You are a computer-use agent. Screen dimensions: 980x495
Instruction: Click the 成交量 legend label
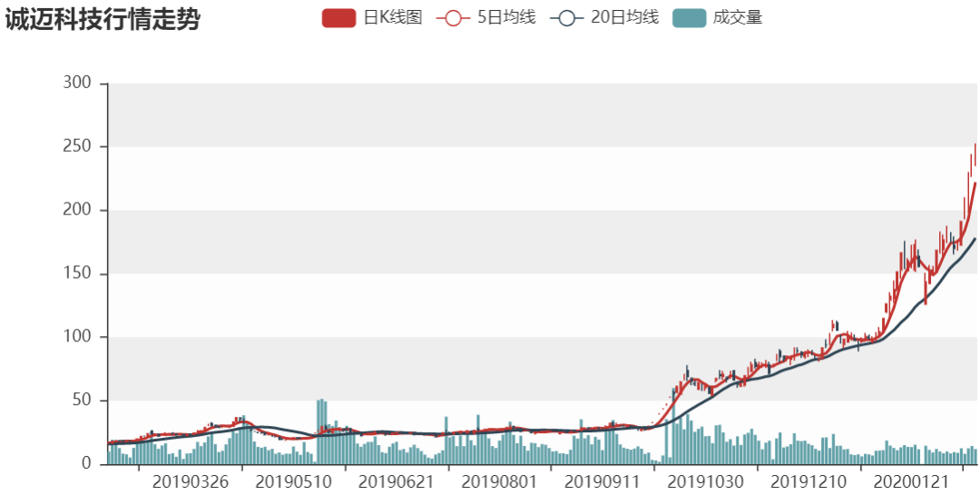(738, 17)
